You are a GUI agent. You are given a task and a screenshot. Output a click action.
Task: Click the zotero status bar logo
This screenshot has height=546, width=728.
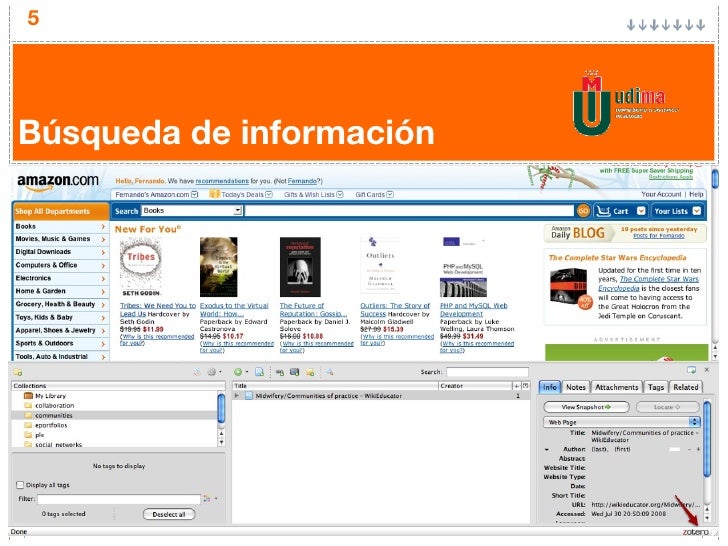click(695, 532)
